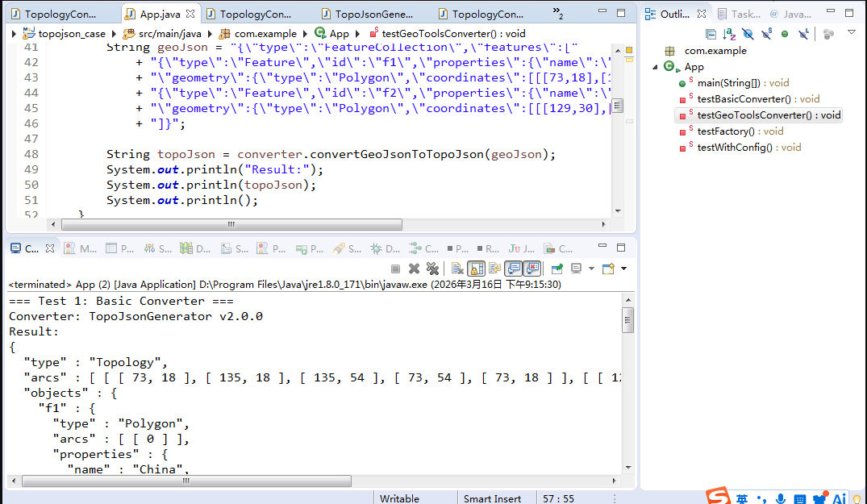Image resolution: width=867 pixels, height=504 pixels.
Task: Toggle hide static members in Outline
Action: tap(766, 34)
